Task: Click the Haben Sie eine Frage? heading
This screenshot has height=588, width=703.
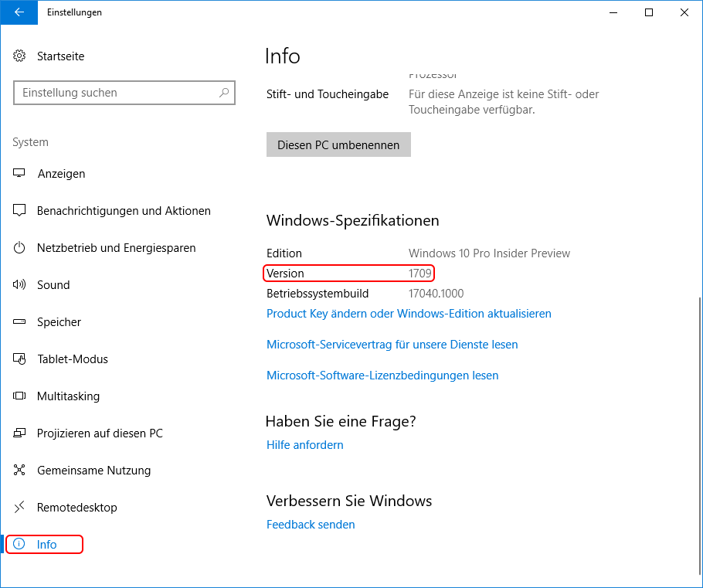Action: click(x=341, y=422)
